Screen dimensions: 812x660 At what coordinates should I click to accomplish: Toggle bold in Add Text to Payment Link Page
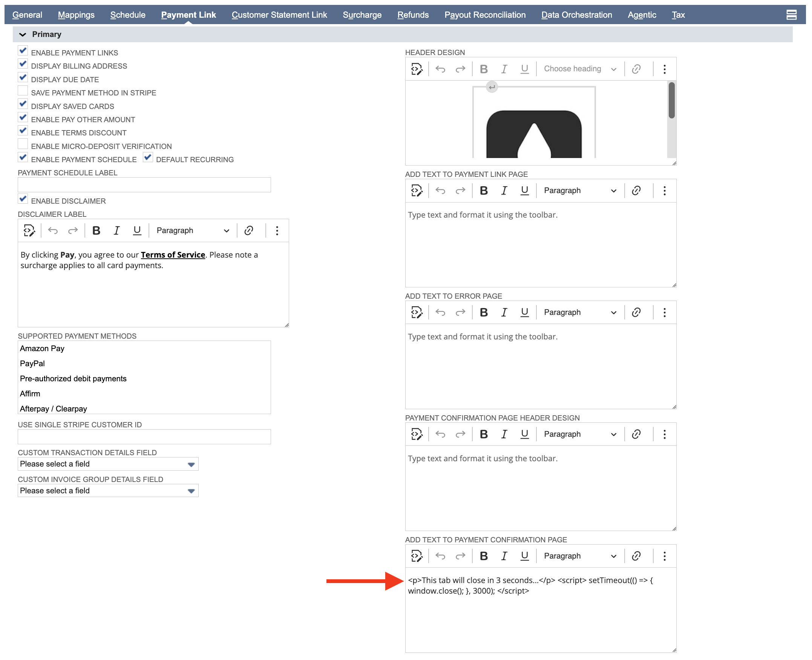tap(484, 190)
